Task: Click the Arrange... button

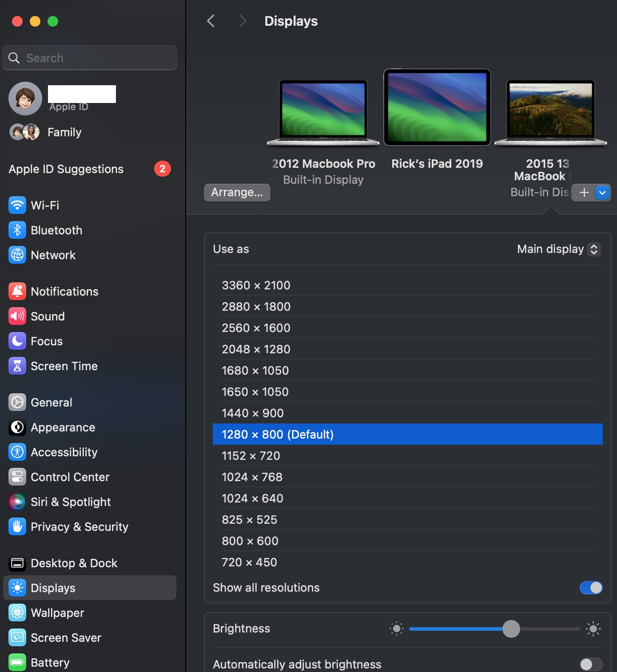Action: pos(237,193)
